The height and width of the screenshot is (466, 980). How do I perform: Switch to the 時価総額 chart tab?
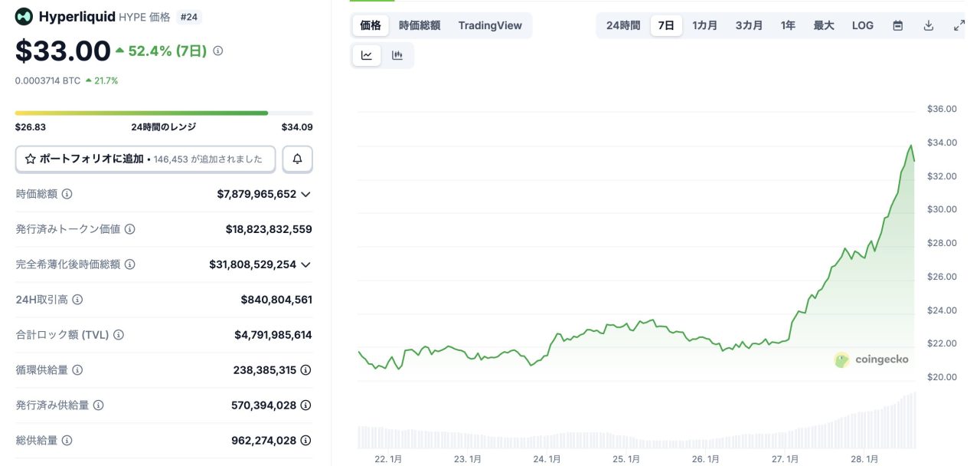(x=419, y=25)
